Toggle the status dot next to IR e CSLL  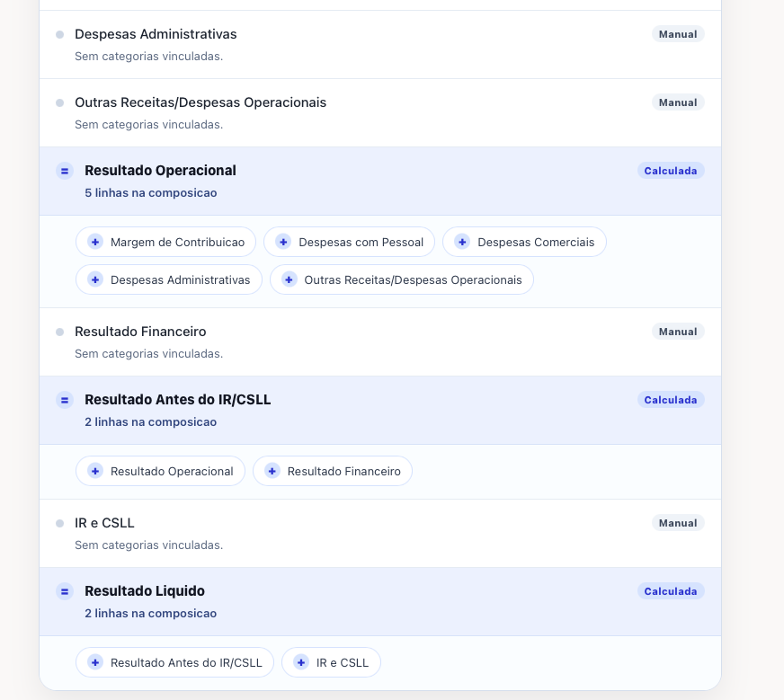pyautogui.click(x=59, y=523)
